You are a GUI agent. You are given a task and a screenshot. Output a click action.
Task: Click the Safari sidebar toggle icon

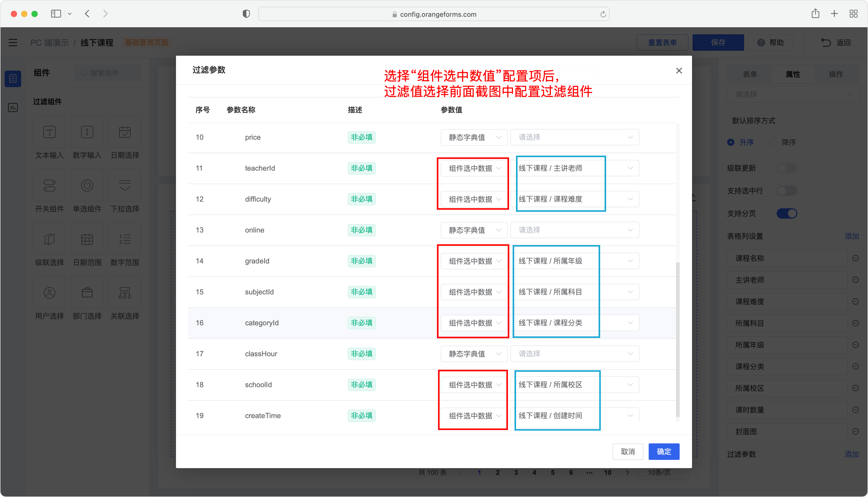click(x=56, y=14)
